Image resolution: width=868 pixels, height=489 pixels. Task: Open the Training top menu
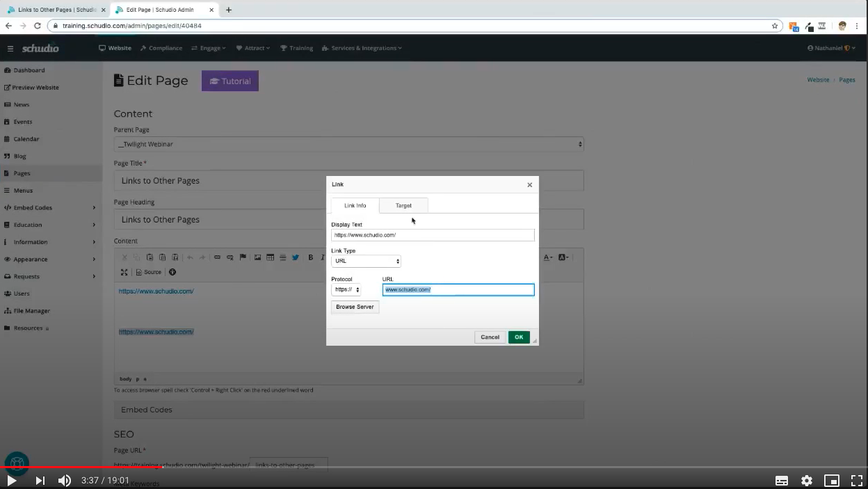[296, 48]
